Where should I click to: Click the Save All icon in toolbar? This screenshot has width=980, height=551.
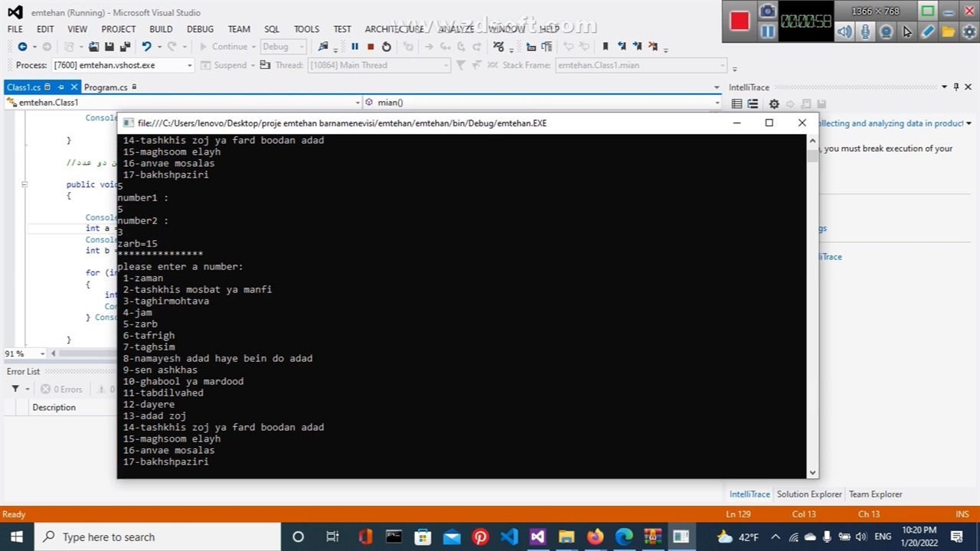click(x=125, y=47)
